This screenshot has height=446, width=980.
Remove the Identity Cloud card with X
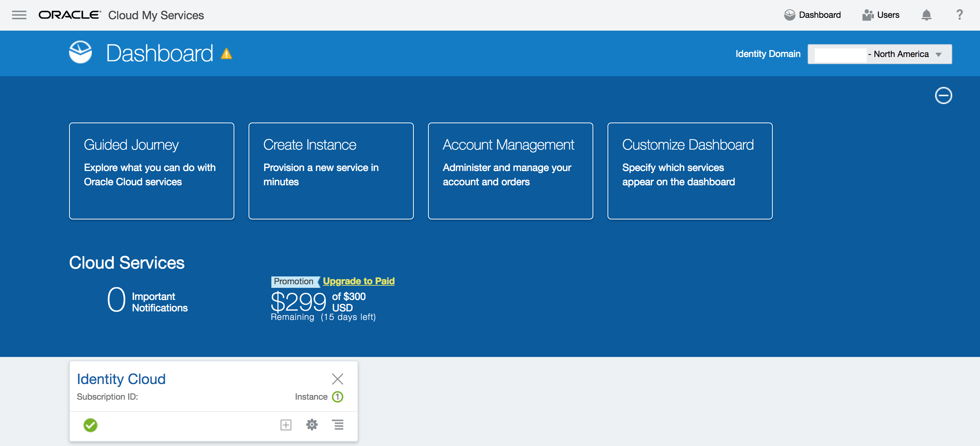point(338,379)
